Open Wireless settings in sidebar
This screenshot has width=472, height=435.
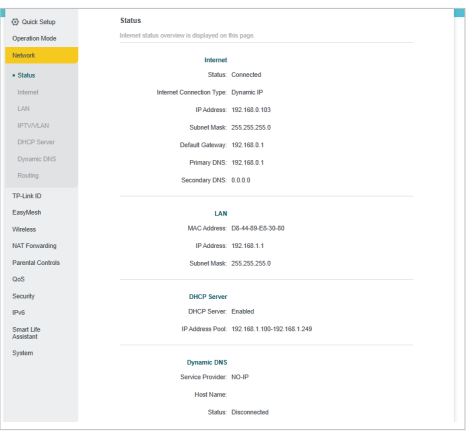[x=24, y=229]
